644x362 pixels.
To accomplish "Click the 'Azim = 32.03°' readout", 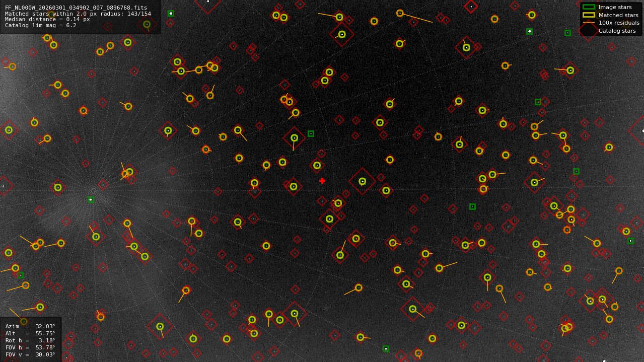I will click(30, 326).
